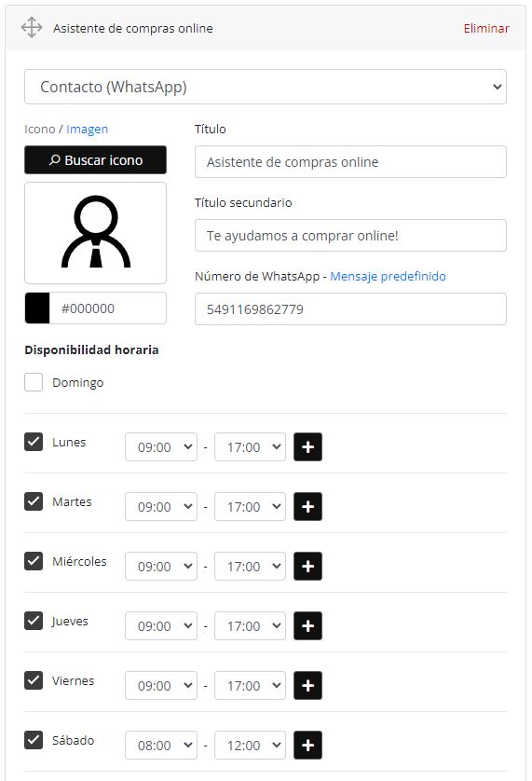The image size is (532, 781).
Task: Uncheck the Sábado checkbox
Action: [x=34, y=740]
